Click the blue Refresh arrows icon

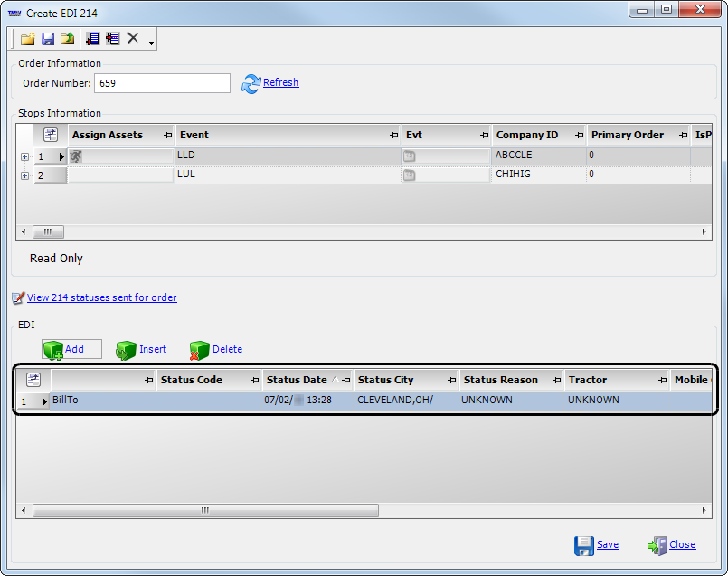click(251, 83)
